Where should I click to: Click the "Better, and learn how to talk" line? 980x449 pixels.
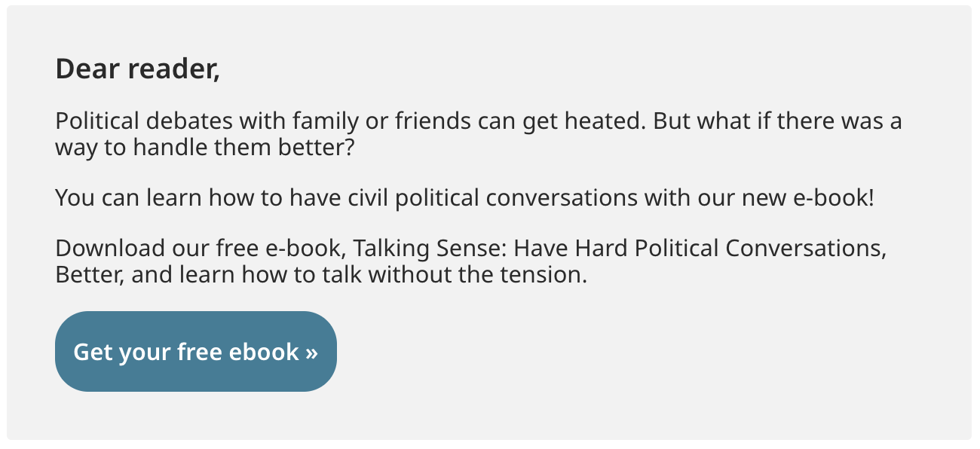tap(320, 274)
